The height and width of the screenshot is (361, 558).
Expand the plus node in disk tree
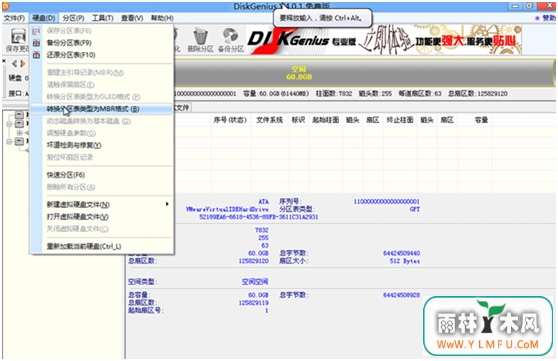(20, 132)
